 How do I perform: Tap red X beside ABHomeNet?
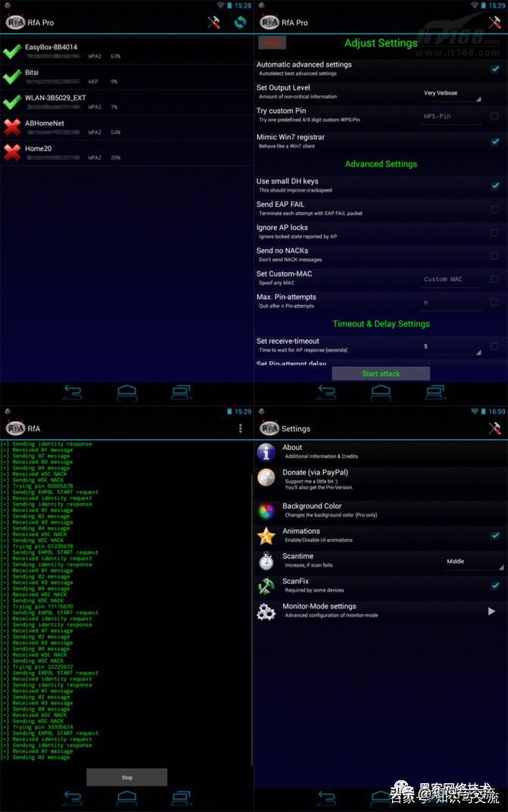pyautogui.click(x=12, y=127)
